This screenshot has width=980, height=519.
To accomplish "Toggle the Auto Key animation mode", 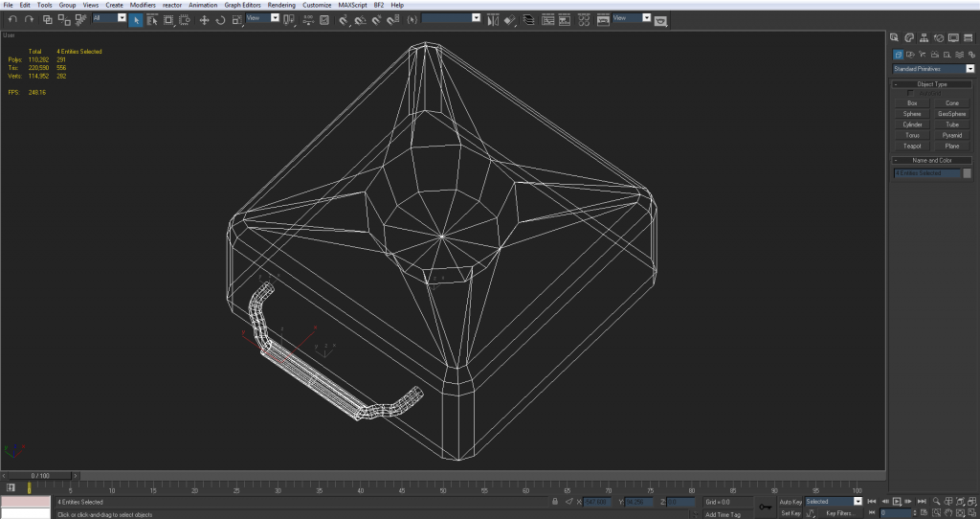I will [x=791, y=501].
